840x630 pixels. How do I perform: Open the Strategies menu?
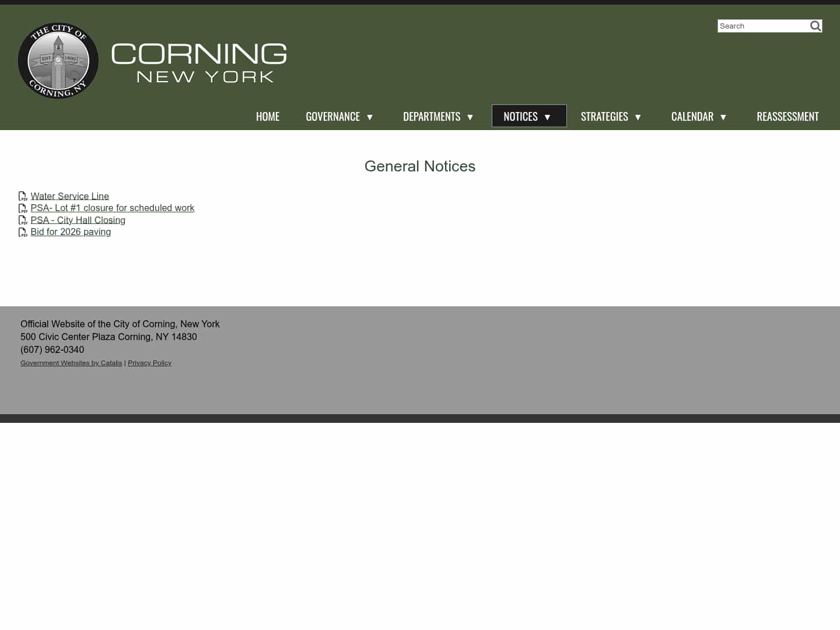pyautogui.click(x=604, y=116)
